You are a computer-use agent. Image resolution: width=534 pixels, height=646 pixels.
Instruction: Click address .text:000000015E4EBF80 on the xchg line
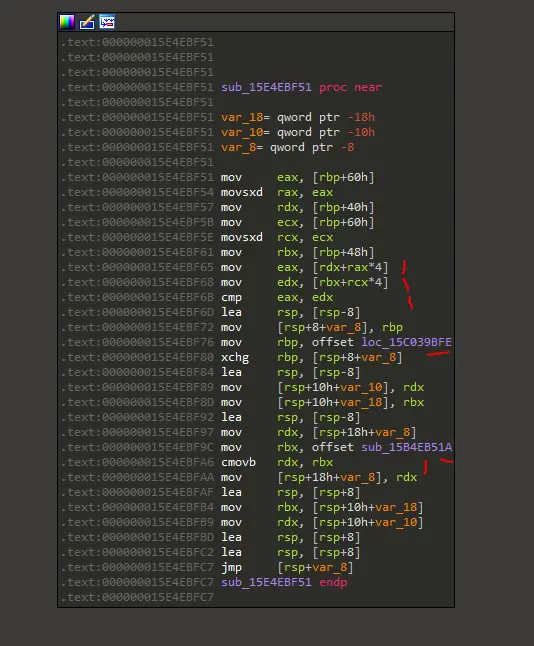click(137, 358)
